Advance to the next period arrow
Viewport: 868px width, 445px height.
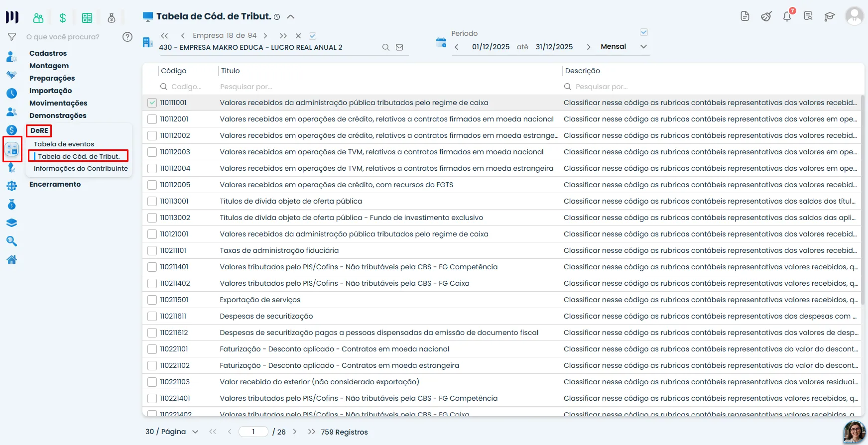[589, 47]
